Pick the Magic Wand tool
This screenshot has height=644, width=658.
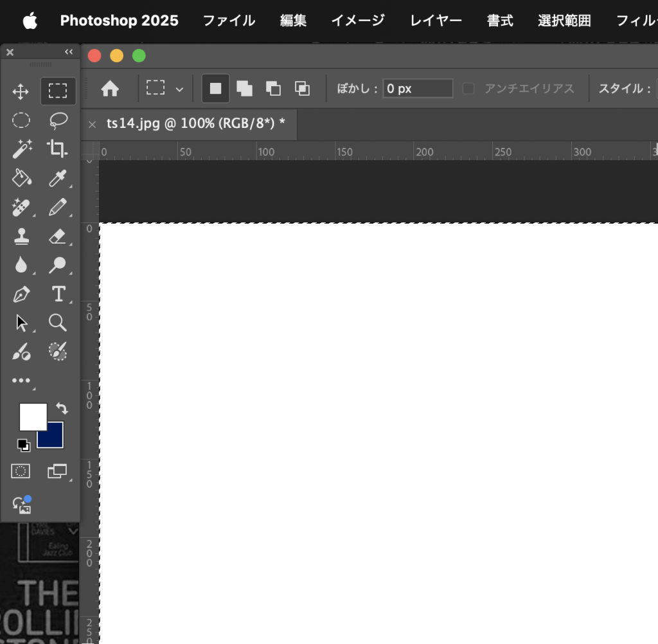21,149
